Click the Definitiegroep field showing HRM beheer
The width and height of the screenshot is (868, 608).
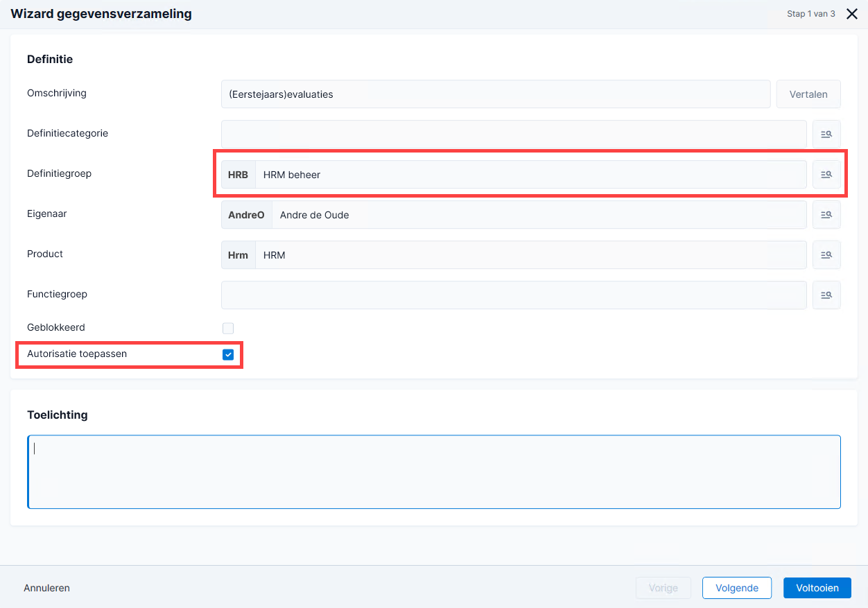pyautogui.click(x=514, y=175)
